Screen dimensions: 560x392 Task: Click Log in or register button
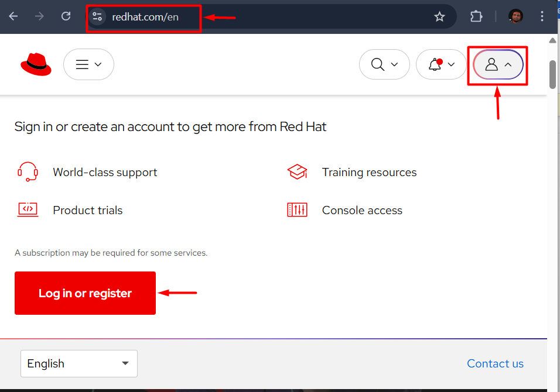coord(85,293)
